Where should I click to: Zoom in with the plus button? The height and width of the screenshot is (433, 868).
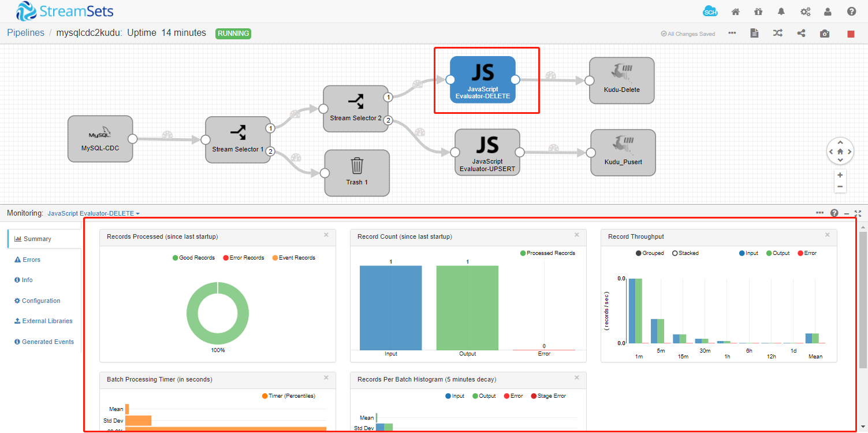[x=840, y=175]
